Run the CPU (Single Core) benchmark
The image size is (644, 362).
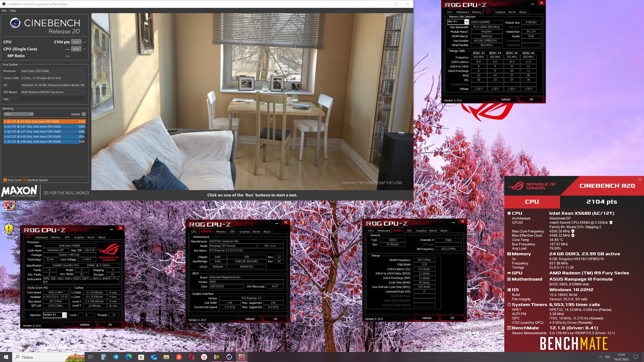tap(76, 49)
